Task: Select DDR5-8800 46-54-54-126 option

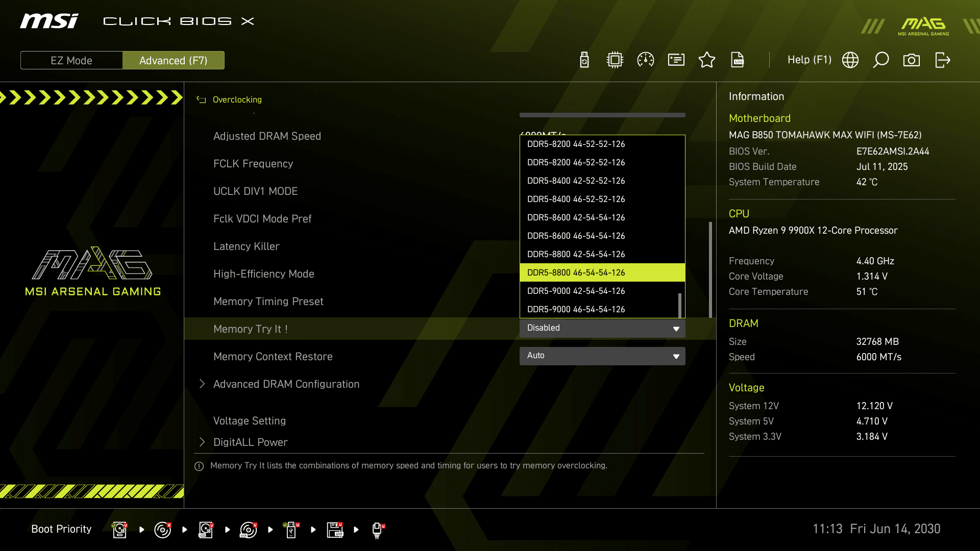Action: (x=602, y=272)
